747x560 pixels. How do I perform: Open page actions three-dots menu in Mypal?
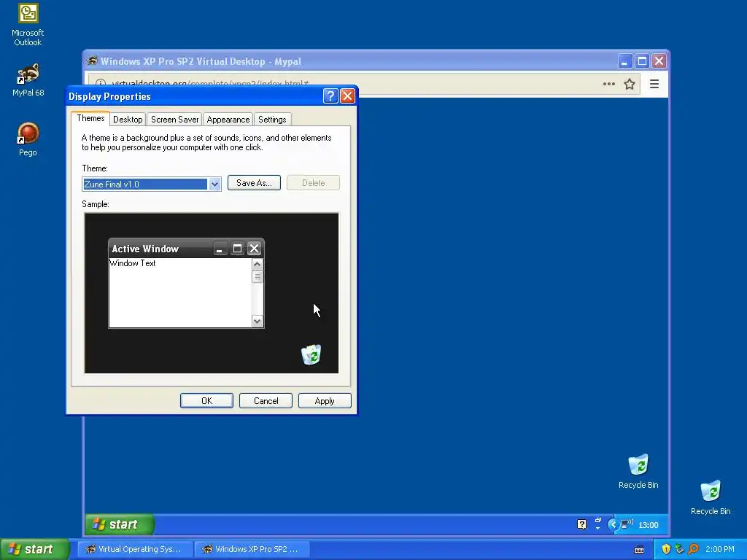coord(609,85)
